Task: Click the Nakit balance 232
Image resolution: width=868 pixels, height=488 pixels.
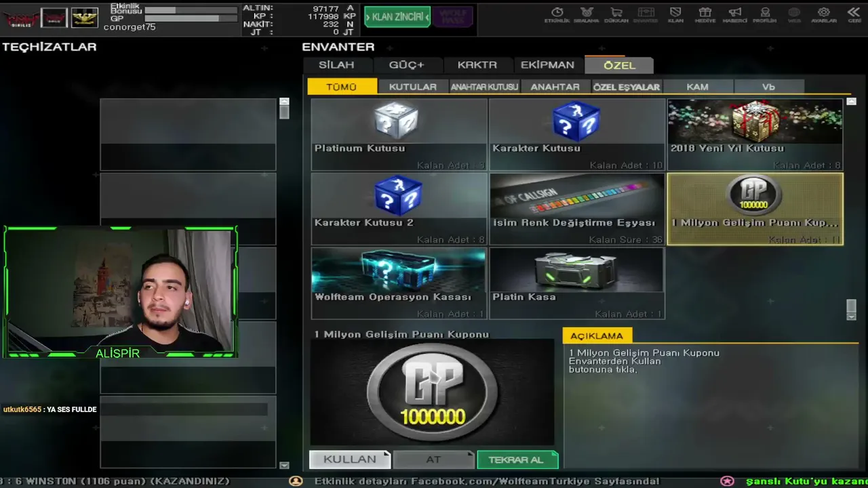Action: click(x=331, y=24)
